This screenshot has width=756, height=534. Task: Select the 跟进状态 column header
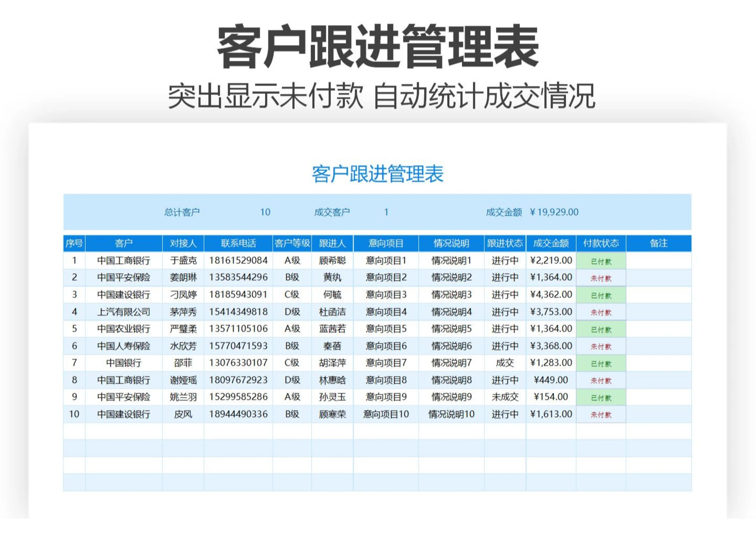tap(505, 243)
